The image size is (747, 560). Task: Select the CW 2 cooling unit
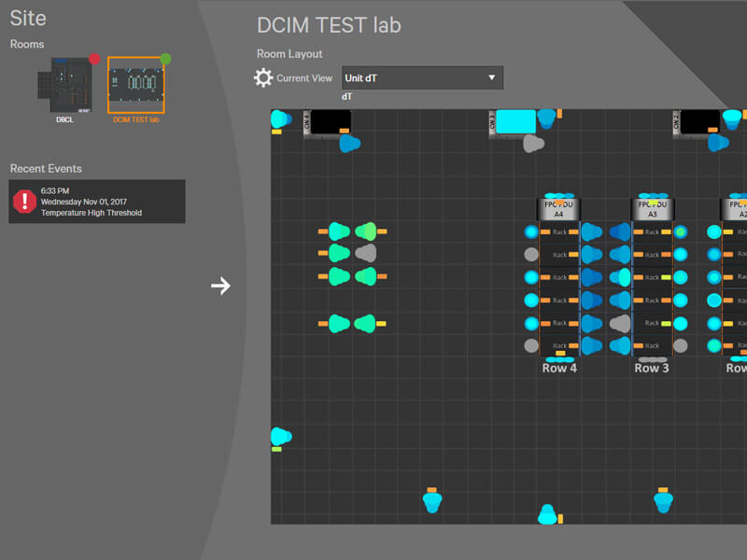(x=699, y=121)
